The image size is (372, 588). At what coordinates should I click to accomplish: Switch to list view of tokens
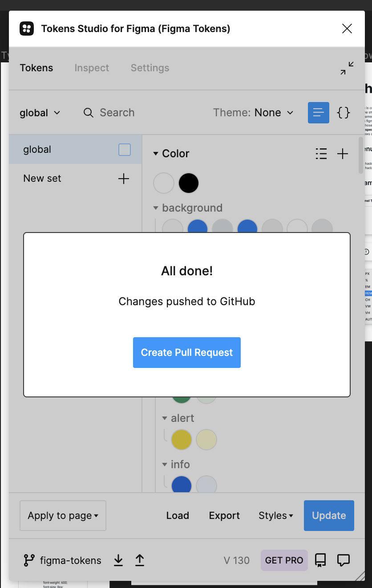(x=318, y=113)
